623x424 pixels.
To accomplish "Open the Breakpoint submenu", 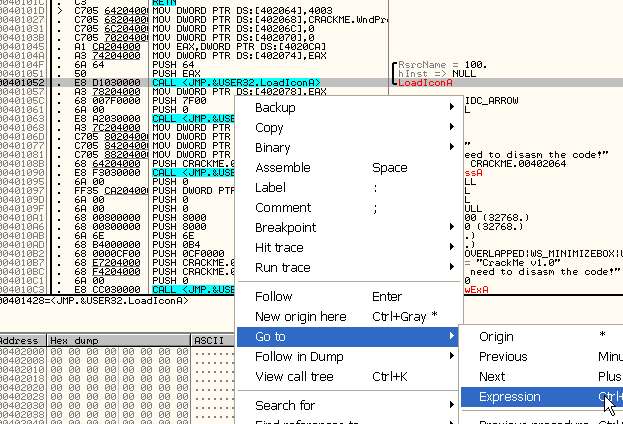I will click(286, 227).
